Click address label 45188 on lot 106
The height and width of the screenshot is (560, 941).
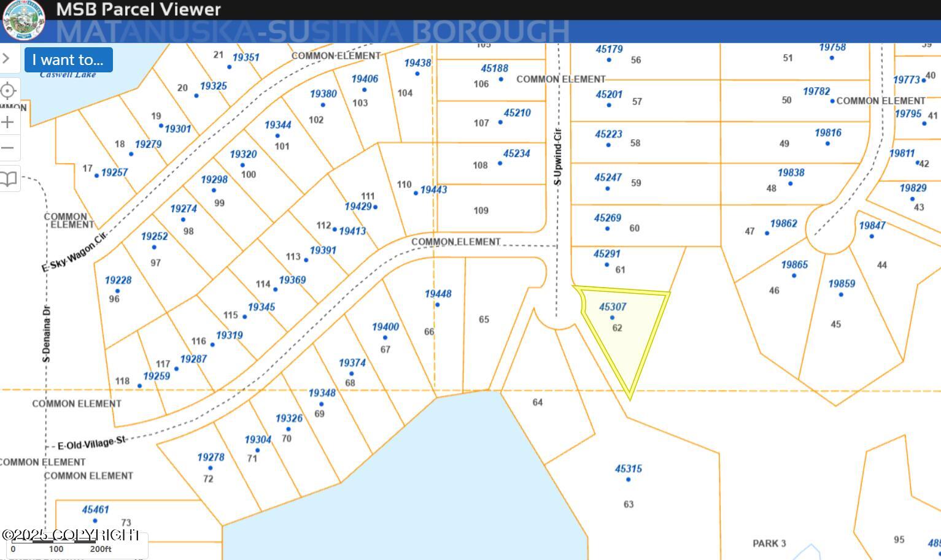[x=494, y=68]
